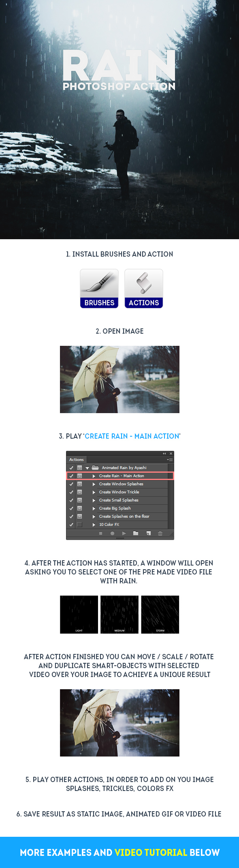Screen dimensions: 239x868
Task: Toggle dialog icon for Create Window Trickle
Action: (x=79, y=492)
